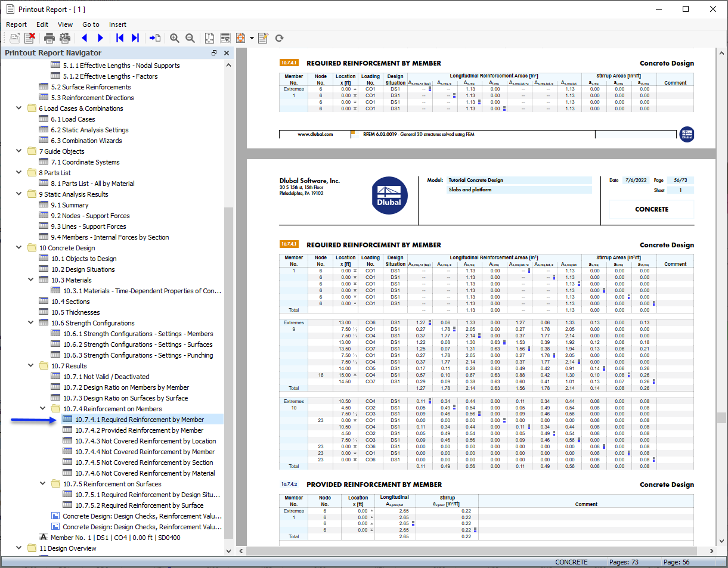Select 9.1 Summary in navigator
The width and height of the screenshot is (728, 568).
(69, 205)
